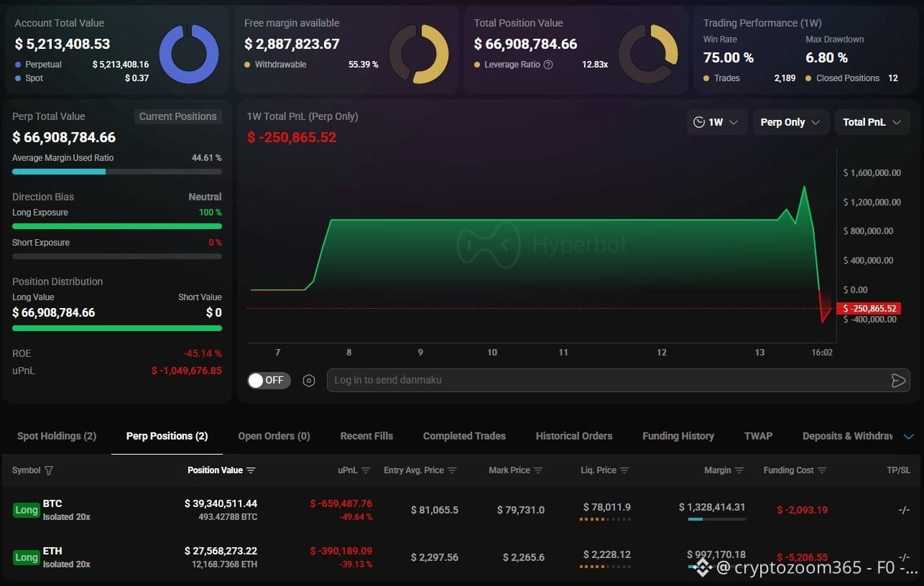Screen dimensions: 924x586
Task: Click the Leverage Ratio 12.83x value
Action: tap(595, 65)
